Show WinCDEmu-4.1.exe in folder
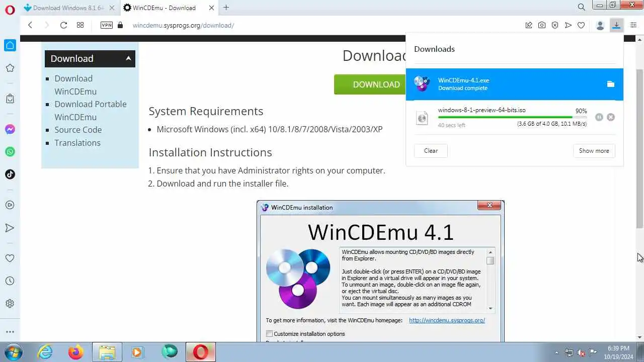The height and width of the screenshot is (362, 644). (611, 84)
